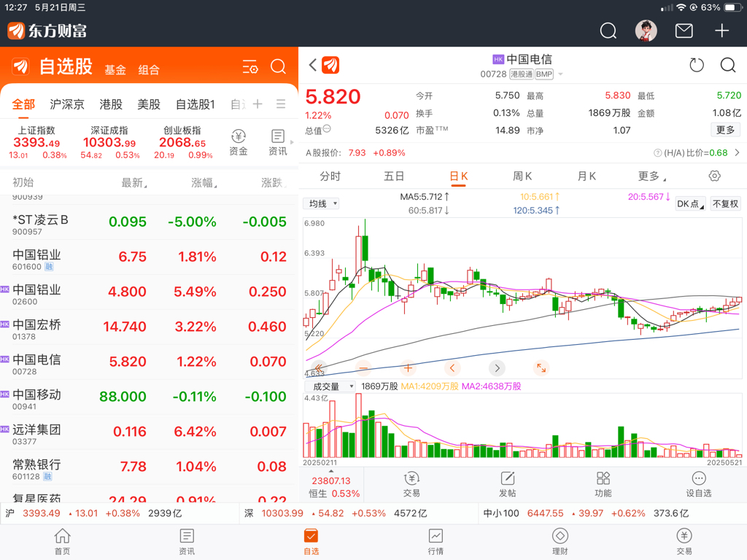
Task: Tap the plus icon in header
Action: [721, 31]
